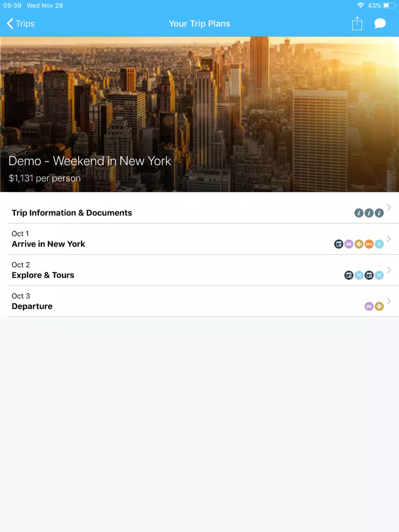Expand the Oct 3 Departure chevron arrow

[389, 301]
